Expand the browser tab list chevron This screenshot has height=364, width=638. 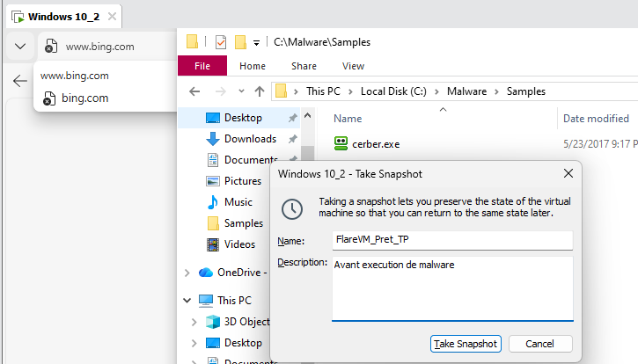20,47
